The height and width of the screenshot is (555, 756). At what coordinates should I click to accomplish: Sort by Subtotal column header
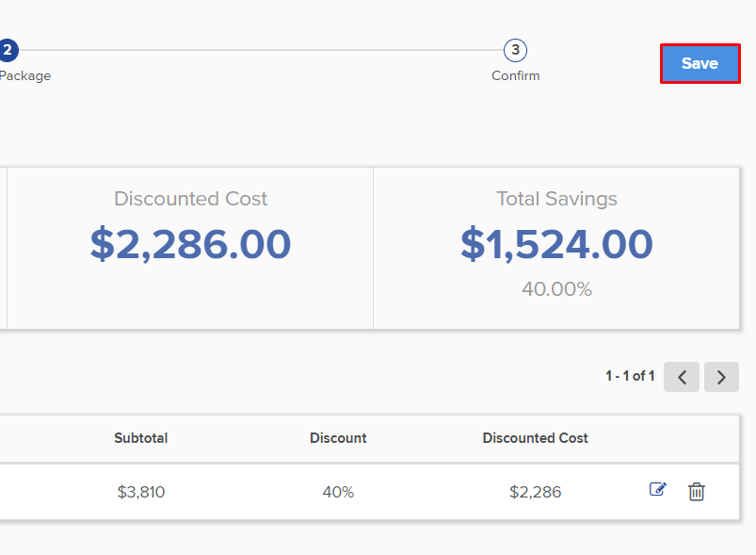coord(141,438)
